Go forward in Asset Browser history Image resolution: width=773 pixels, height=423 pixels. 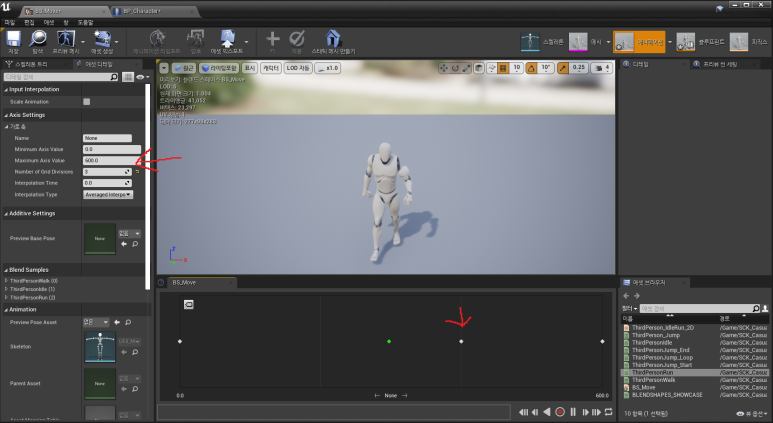[636, 296]
